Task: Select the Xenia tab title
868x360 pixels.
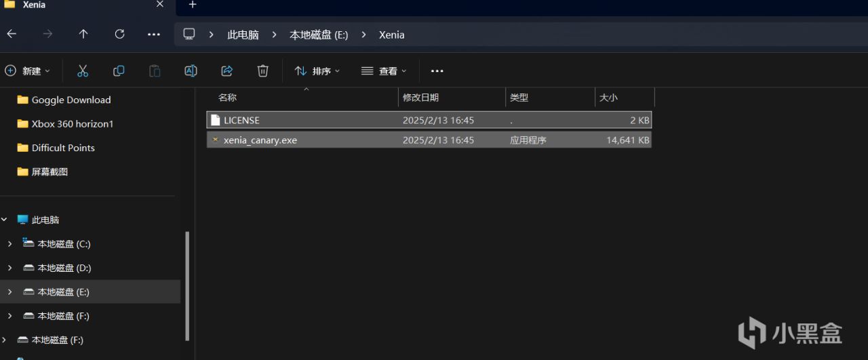Action: point(34,4)
